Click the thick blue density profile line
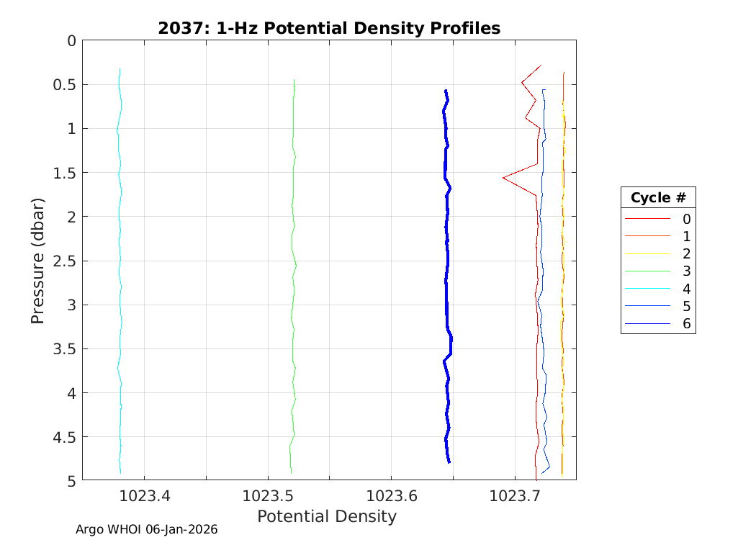 click(x=447, y=288)
